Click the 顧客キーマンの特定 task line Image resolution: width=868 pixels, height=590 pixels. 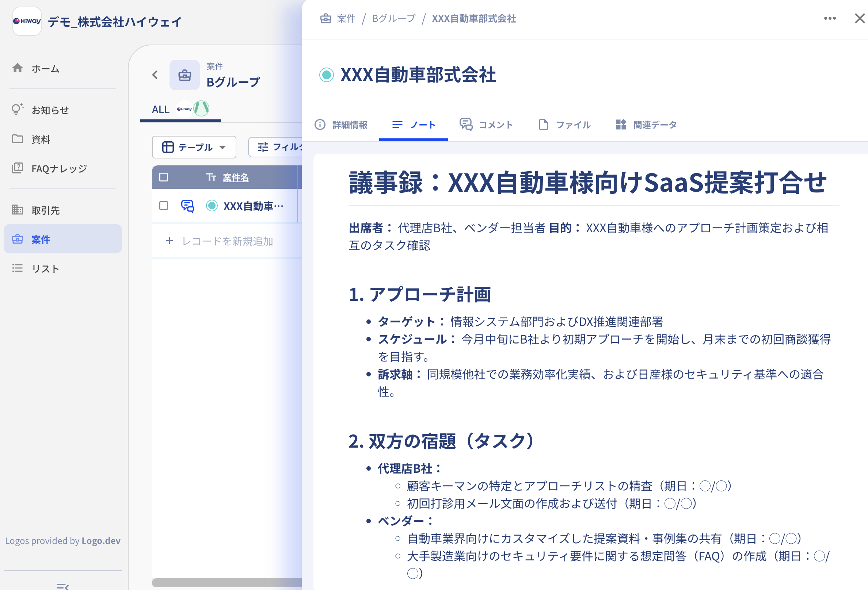[570, 486]
